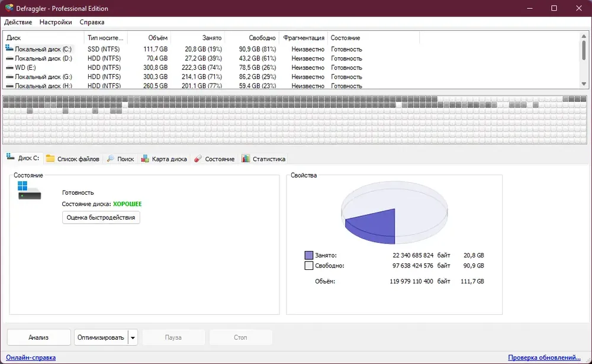Screen dimensions: 592x364
Task: Expand the Оптимизировать dropdown arrow
Action: point(133,337)
